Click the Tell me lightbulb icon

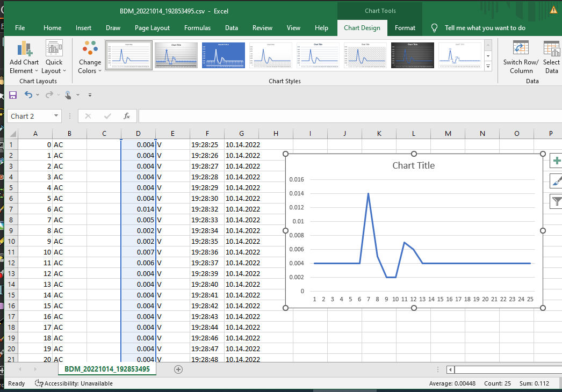coord(434,28)
